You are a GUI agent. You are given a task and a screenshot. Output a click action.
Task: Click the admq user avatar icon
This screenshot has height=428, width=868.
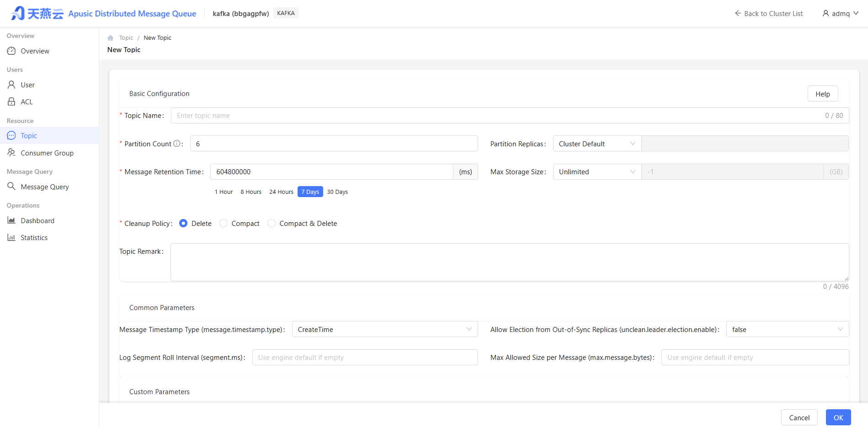click(825, 13)
